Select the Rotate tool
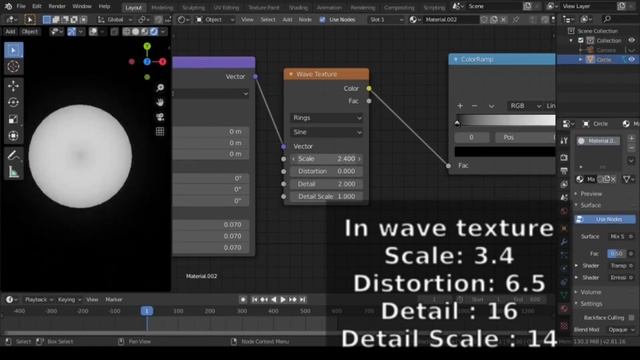The width and height of the screenshot is (640, 360). [13, 102]
